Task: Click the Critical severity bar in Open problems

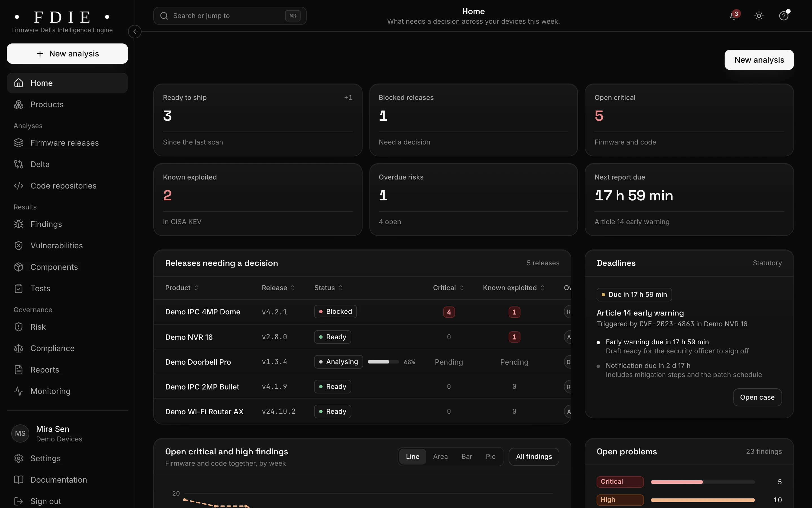Action: click(703, 482)
